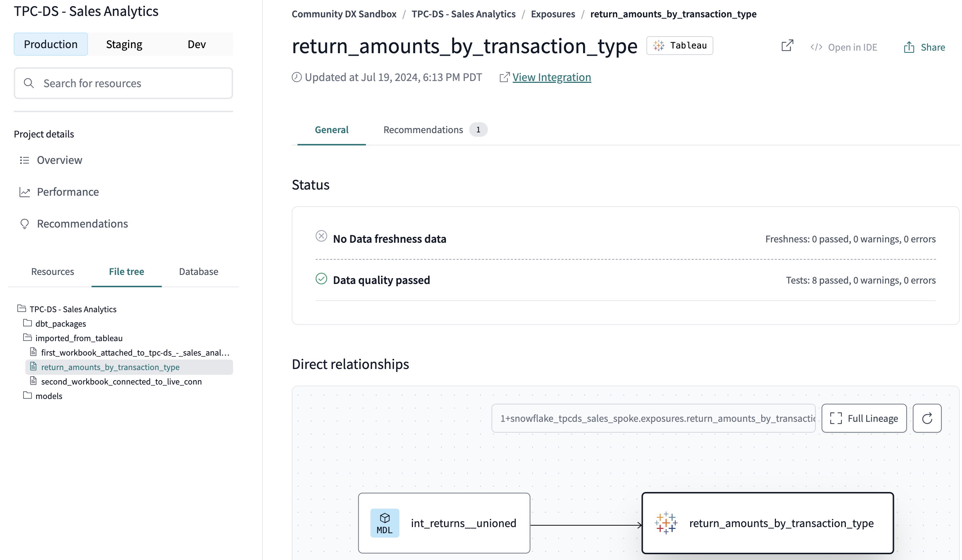Expand the dbt_packages folder
Image resolution: width=962 pixels, height=560 pixels.
point(61,323)
